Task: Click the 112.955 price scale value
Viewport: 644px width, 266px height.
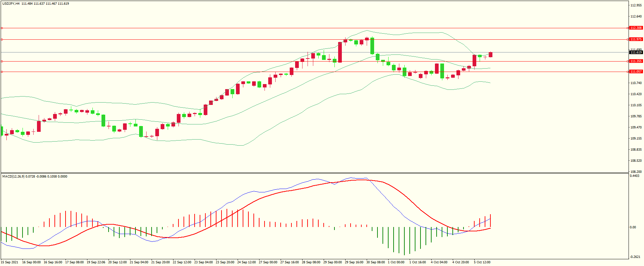Action: point(636,5)
